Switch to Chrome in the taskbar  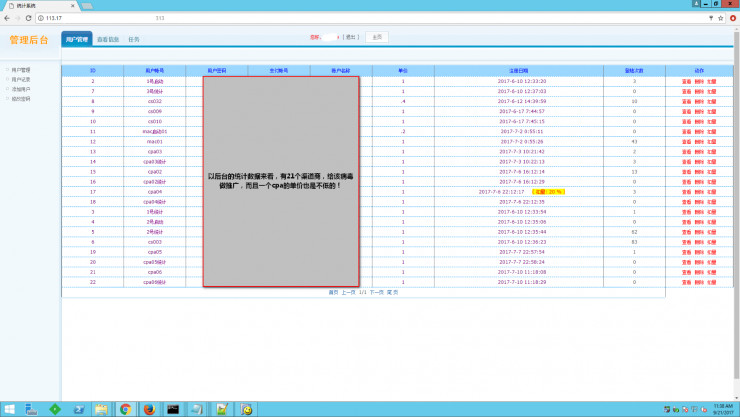(125, 408)
